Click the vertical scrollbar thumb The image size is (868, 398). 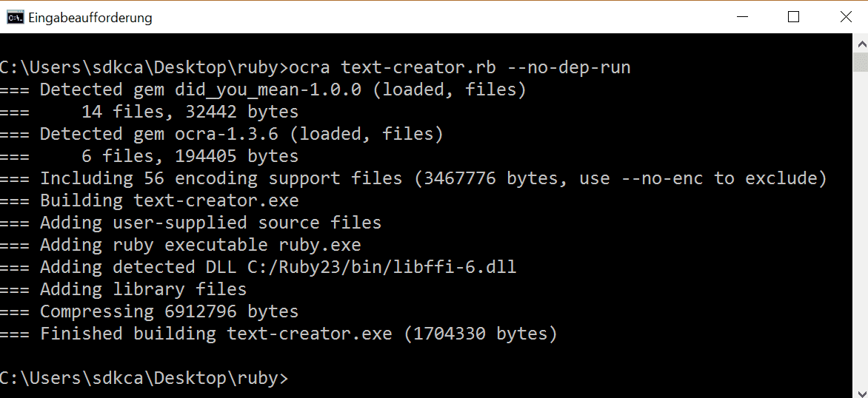click(861, 62)
